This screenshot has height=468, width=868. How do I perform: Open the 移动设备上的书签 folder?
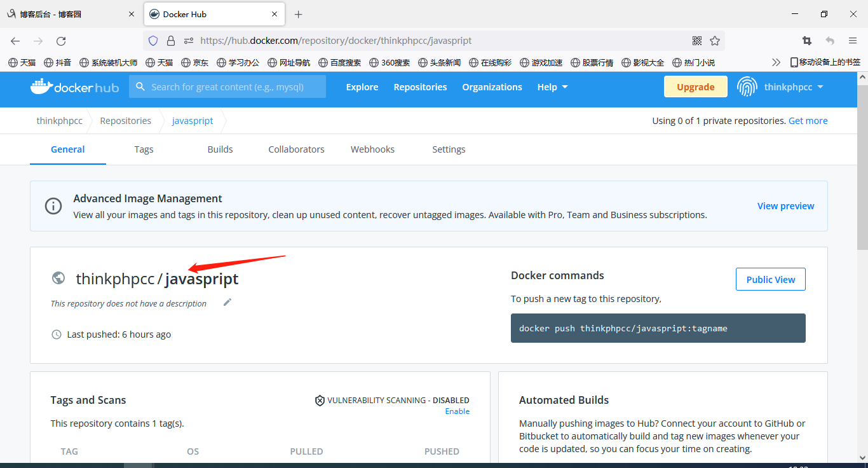tap(825, 62)
